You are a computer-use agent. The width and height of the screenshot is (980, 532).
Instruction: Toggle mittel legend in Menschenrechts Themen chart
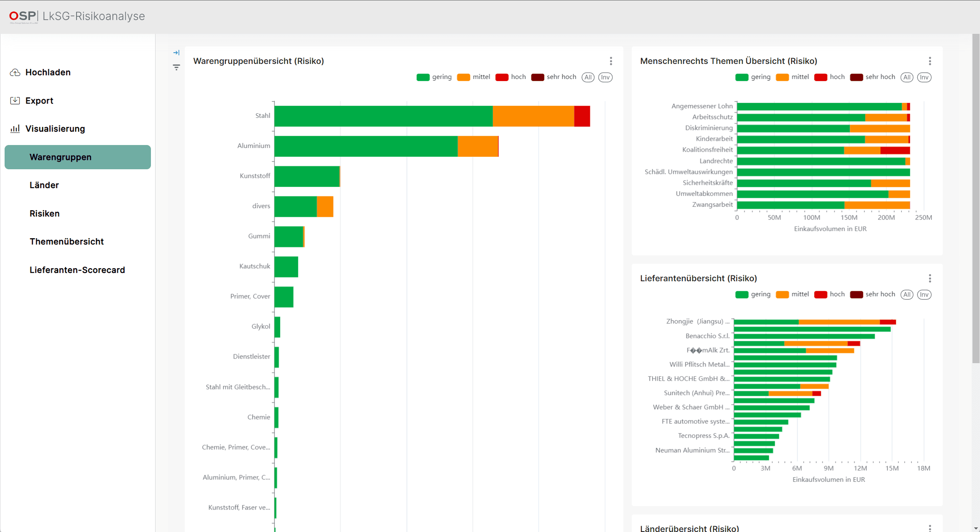[792, 77]
